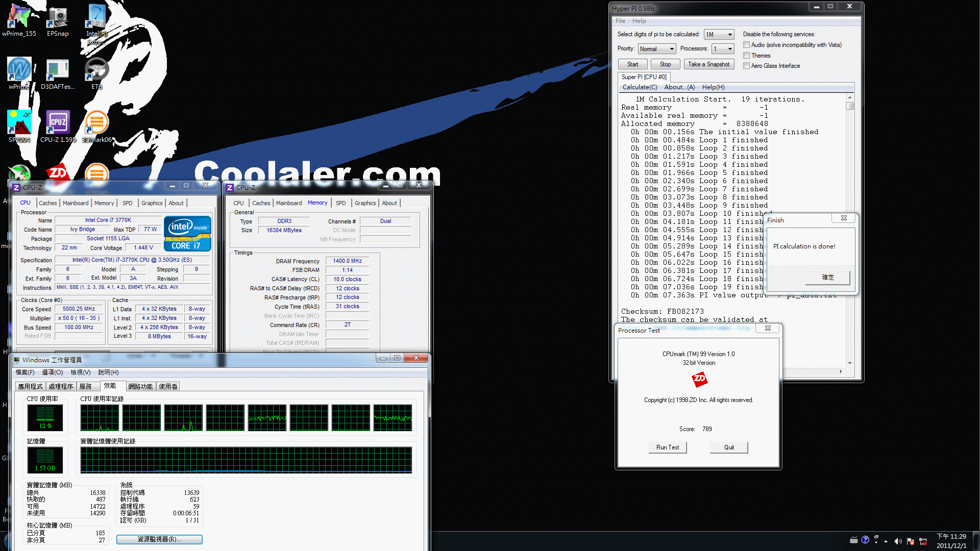The height and width of the screenshot is (551, 980).
Task: Select the Super PI [CPU #0] tab
Action: (x=644, y=77)
